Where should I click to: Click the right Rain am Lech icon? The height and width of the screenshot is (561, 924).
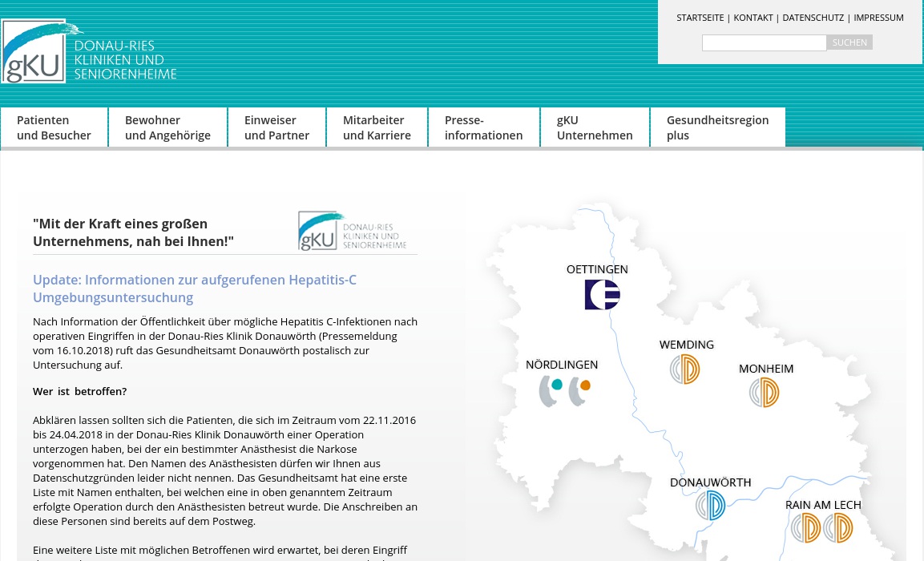838,528
